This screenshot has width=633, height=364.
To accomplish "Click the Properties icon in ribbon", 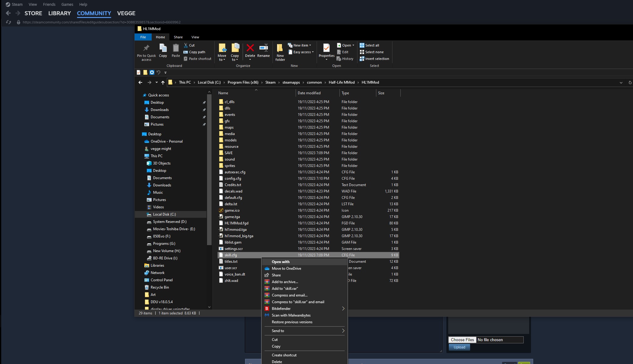I will (326, 50).
